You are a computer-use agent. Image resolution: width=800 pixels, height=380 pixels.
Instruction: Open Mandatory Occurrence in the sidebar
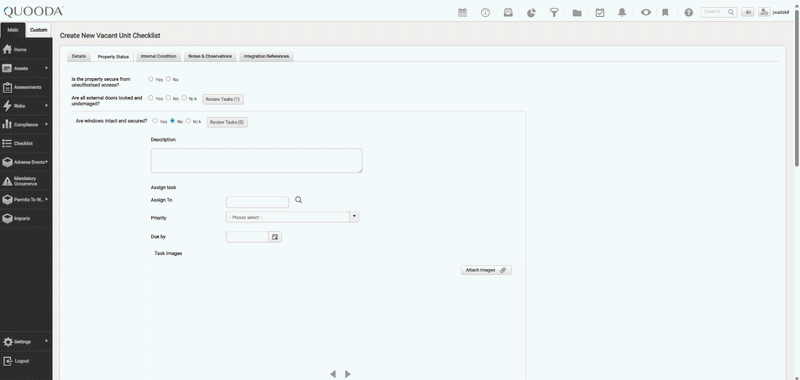click(26, 181)
